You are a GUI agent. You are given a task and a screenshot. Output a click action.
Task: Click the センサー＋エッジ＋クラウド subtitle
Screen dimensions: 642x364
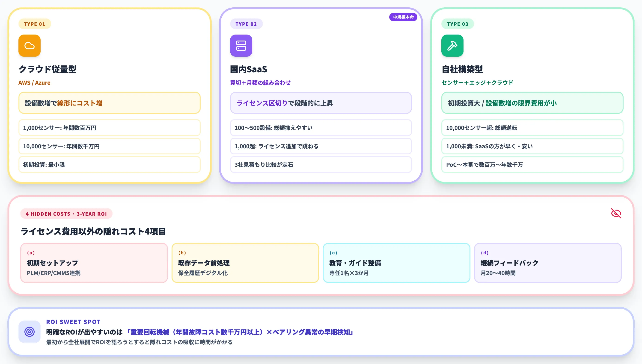pos(477,83)
